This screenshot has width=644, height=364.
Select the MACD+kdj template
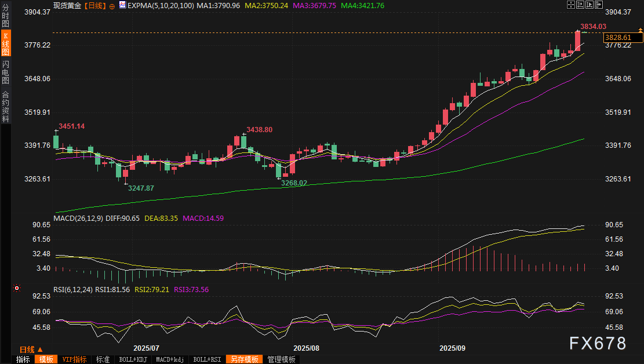pyautogui.click(x=170, y=359)
